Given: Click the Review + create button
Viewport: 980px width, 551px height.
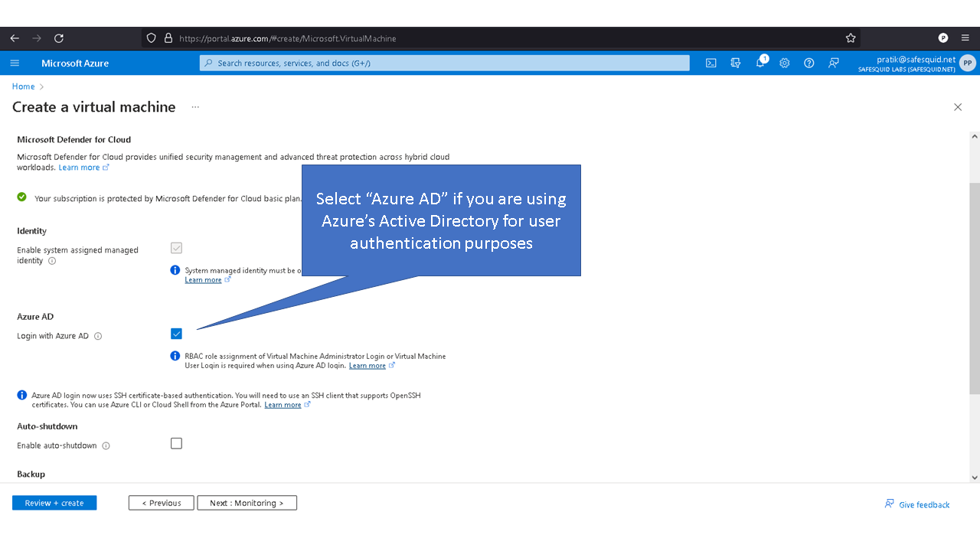Looking at the screenshot, I should pos(54,503).
